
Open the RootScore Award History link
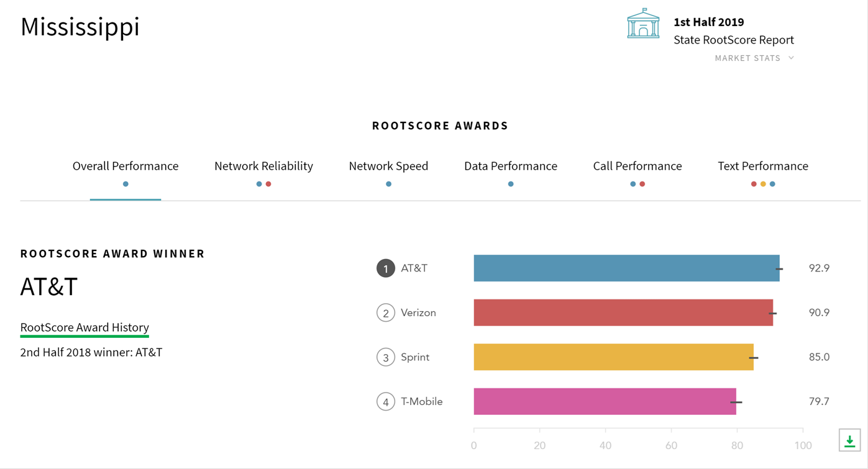click(x=85, y=327)
